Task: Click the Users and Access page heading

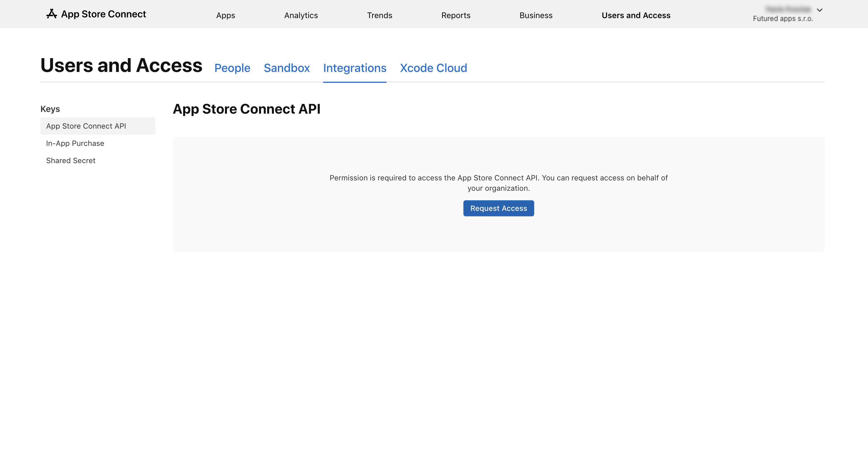Action: [x=121, y=65]
